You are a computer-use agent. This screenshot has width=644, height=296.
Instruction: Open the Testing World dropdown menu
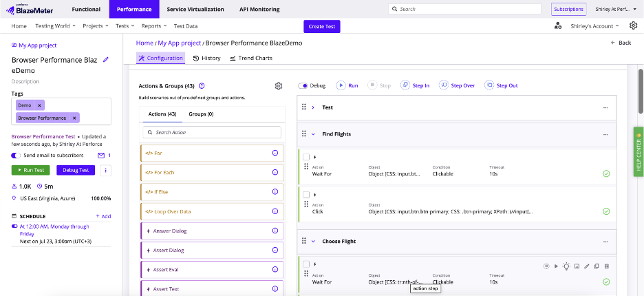pos(56,26)
